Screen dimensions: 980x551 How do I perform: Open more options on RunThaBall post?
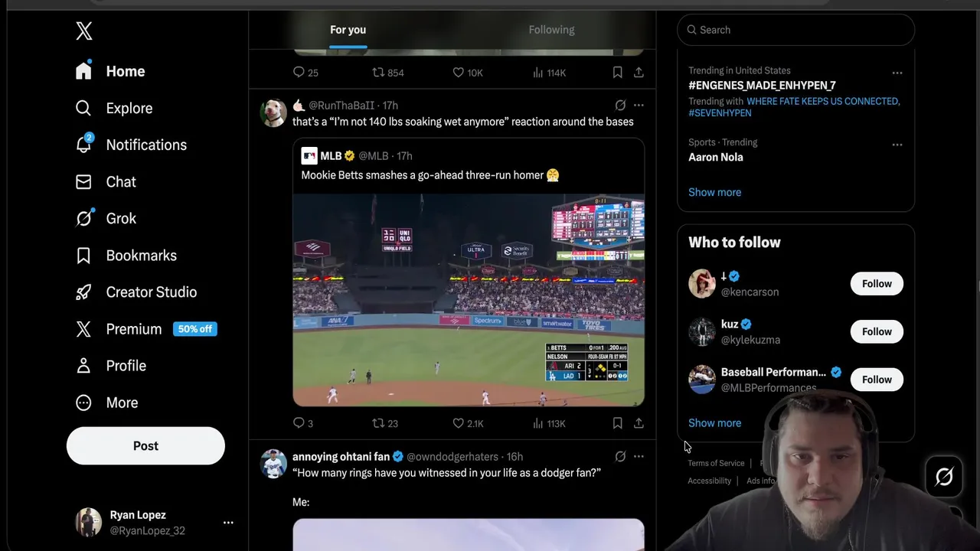[x=639, y=106]
